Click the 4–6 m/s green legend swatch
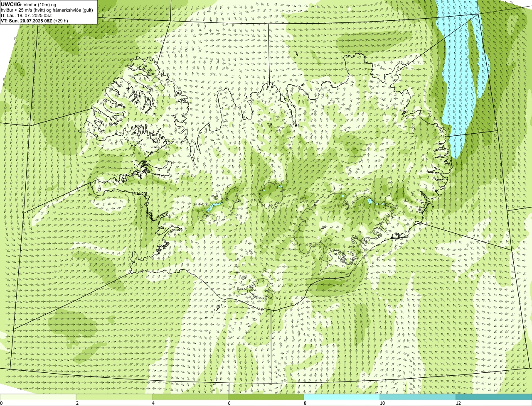The width and height of the screenshot is (532, 406). [x=190, y=397]
